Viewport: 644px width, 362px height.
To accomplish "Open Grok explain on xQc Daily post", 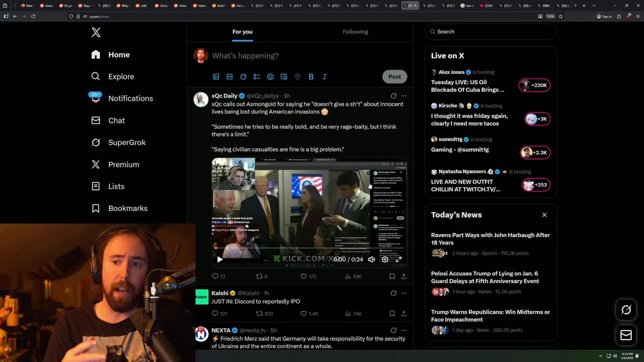I will point(393,96).
